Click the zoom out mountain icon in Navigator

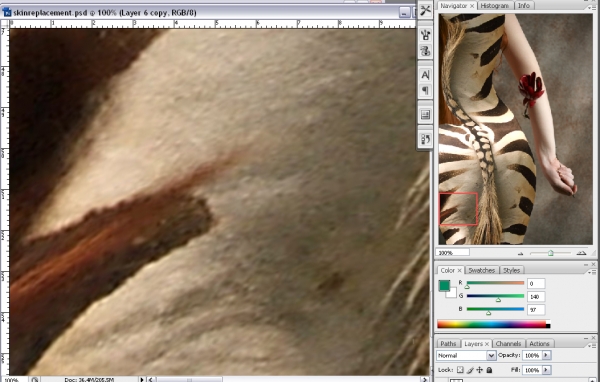coord(520,253)
